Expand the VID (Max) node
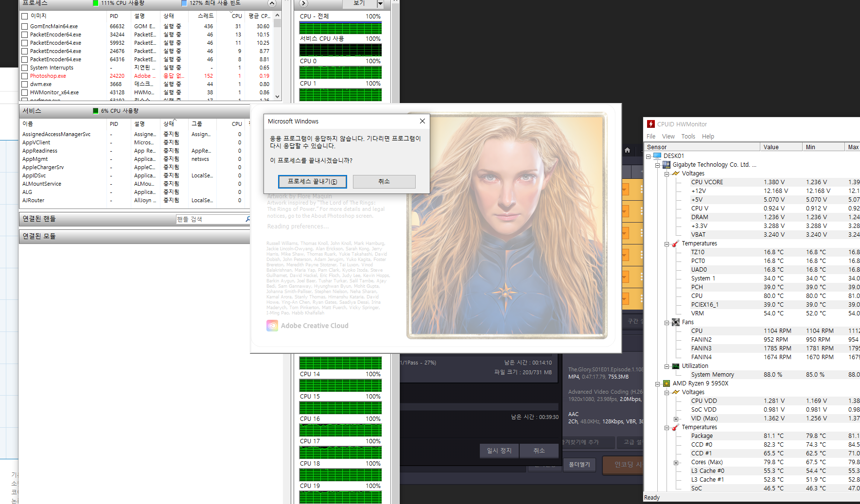 pos(676,419)
